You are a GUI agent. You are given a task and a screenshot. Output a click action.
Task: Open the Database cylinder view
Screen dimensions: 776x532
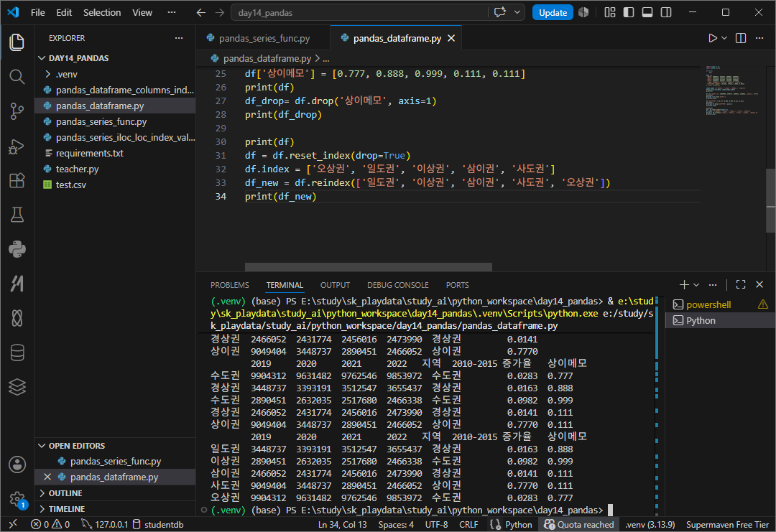pos(17,353)
